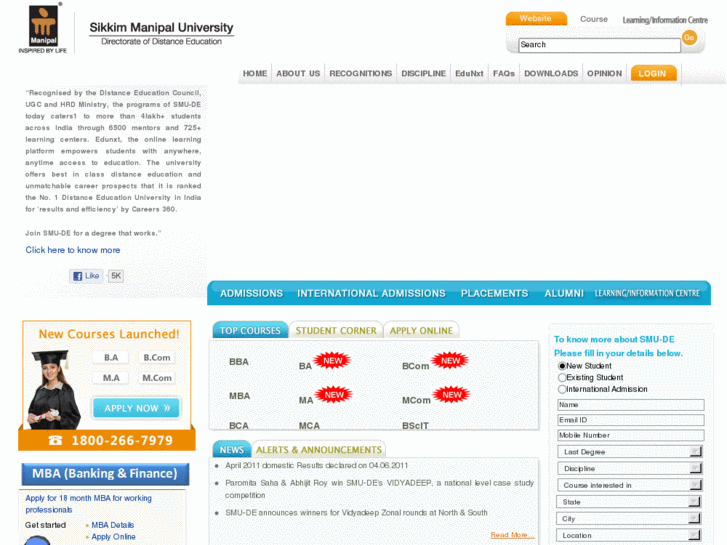Click the M.Com new course button

[x=157, y=378]
